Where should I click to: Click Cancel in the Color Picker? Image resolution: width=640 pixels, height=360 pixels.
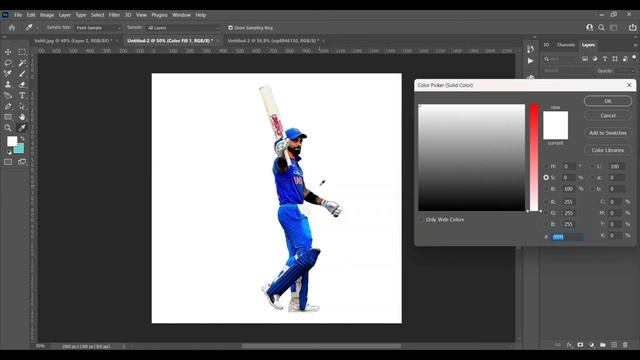(608, 116)
